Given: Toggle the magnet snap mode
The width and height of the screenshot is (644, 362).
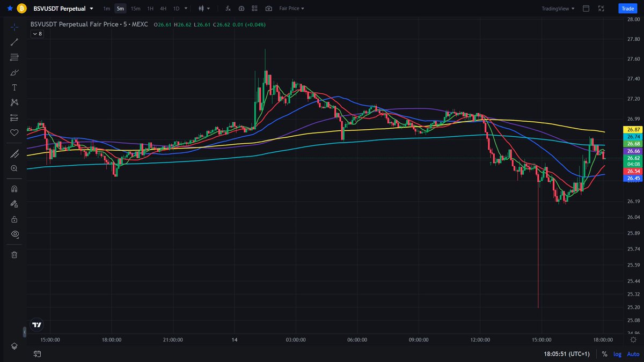Looking at the screenshot, I should click(14, 189).
